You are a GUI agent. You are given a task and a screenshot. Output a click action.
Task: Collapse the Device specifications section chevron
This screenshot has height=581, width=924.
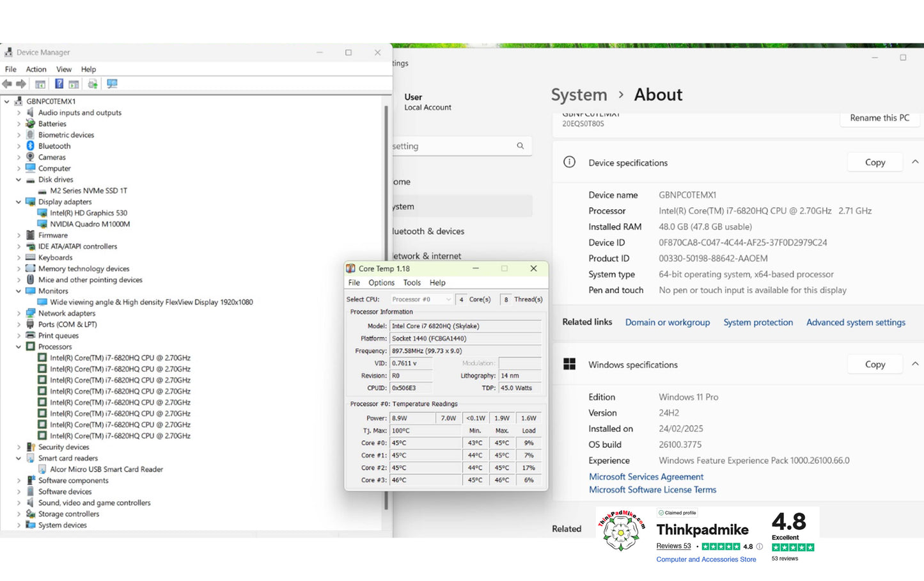[x=915, y=162]
